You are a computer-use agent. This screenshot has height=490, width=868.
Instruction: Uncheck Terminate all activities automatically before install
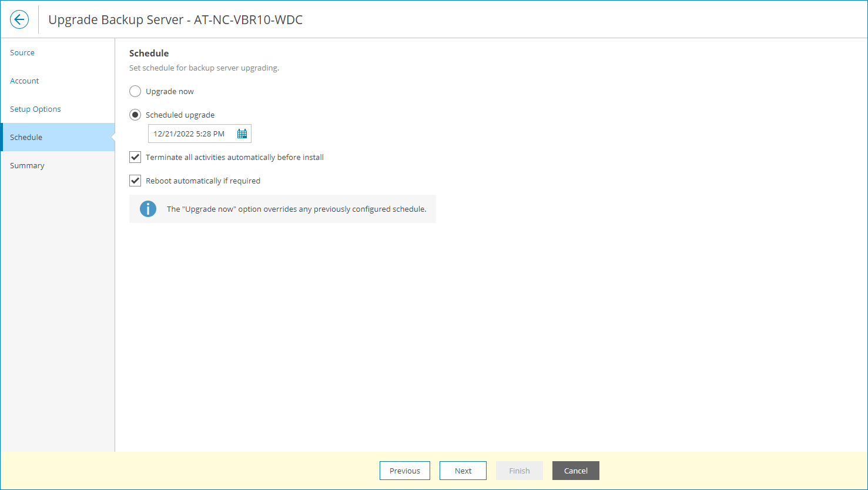click(135, 156)
